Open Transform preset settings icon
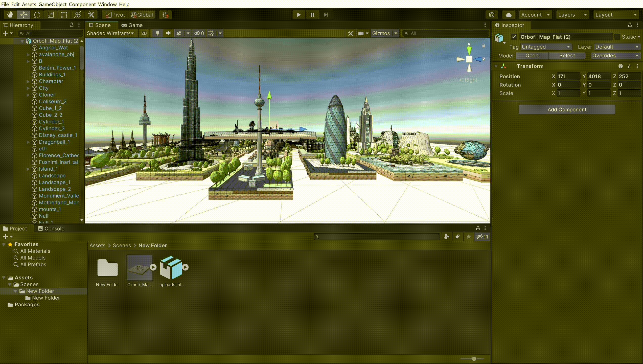 (x=629, y=66)
